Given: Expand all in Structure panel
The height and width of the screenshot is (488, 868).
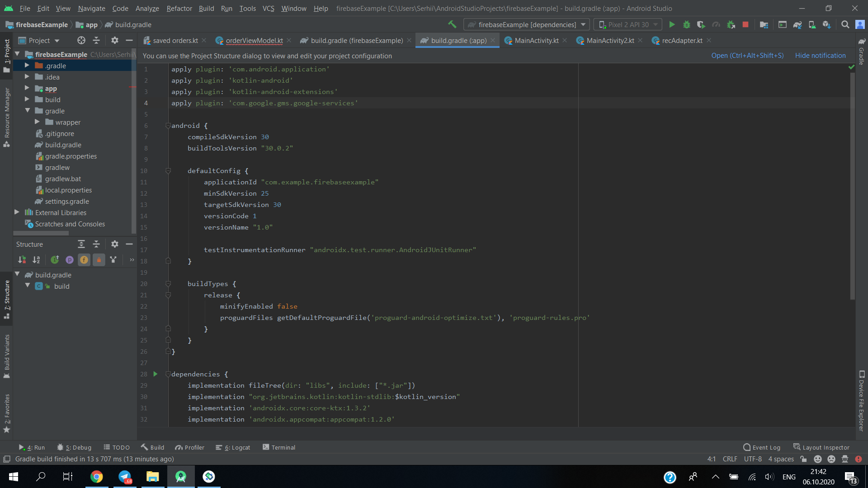Looking at the screenshot, I should pos(81,244).
